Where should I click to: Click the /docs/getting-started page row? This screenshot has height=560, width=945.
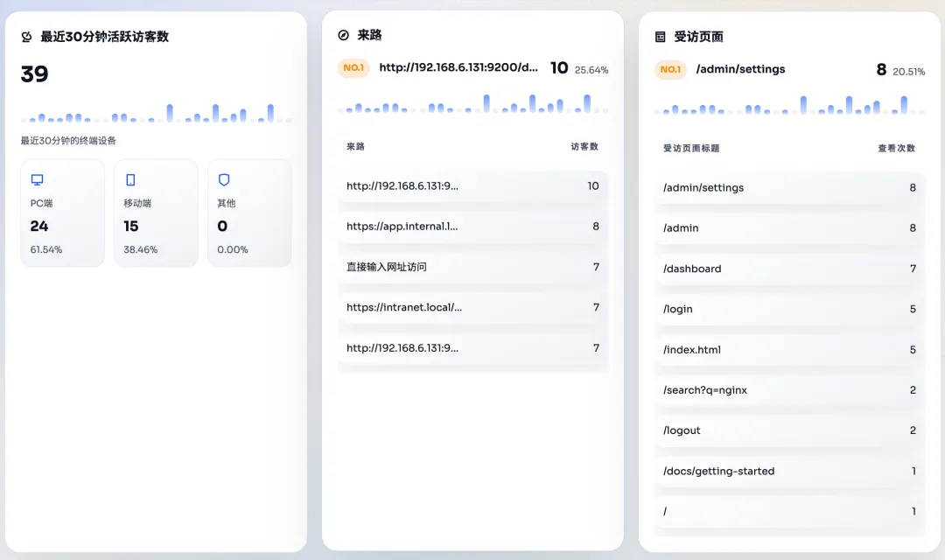[789, 471]
